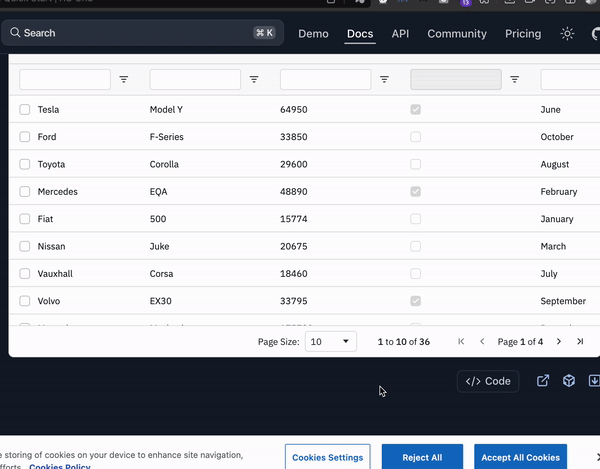Select the Volvo row checkbox

coord(24,301)
